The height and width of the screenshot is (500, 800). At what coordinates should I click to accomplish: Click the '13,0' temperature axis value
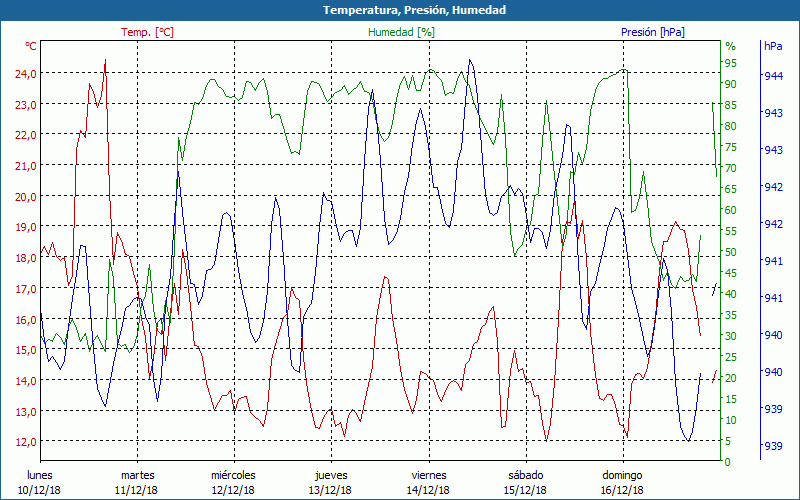click(x=26, y=411)
